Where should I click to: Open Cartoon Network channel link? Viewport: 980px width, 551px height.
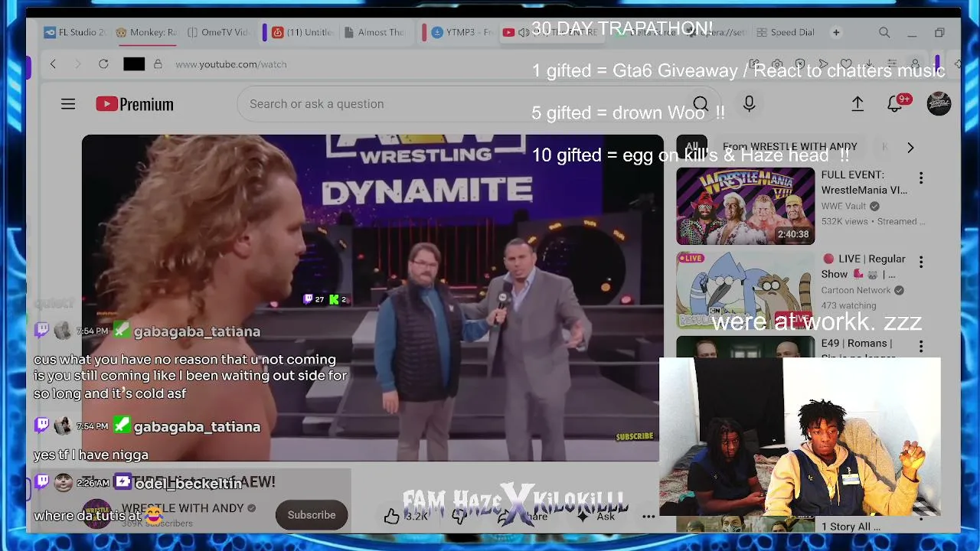(856, 290)
